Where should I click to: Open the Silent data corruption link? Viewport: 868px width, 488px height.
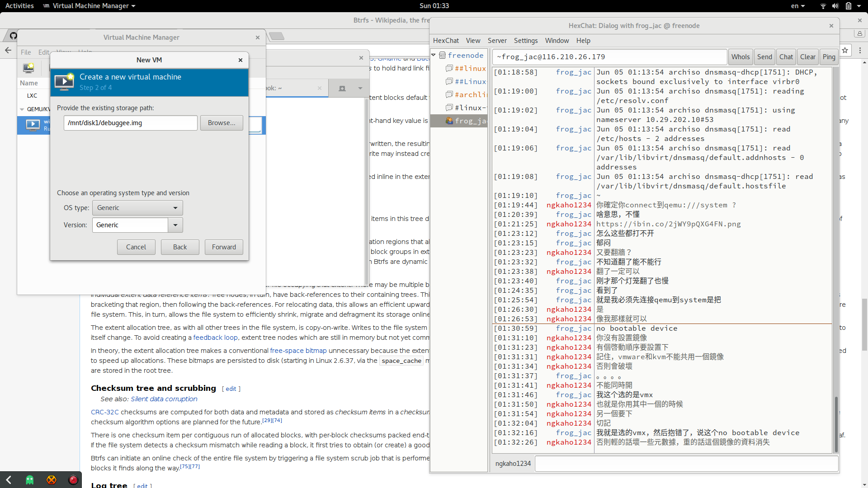click(x=164, y=399)
